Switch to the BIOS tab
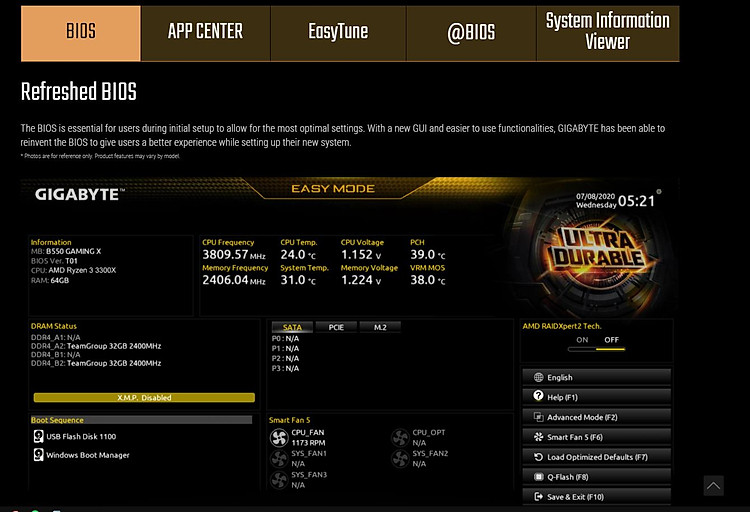The image size is (750, 512). point(81,33)
